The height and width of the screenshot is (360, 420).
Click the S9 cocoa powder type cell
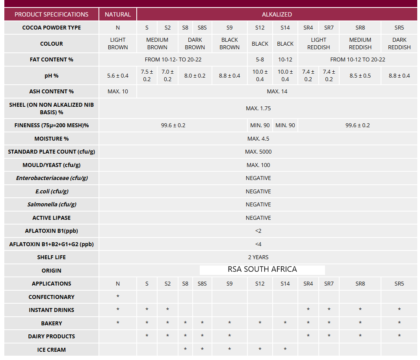(230, 28)
